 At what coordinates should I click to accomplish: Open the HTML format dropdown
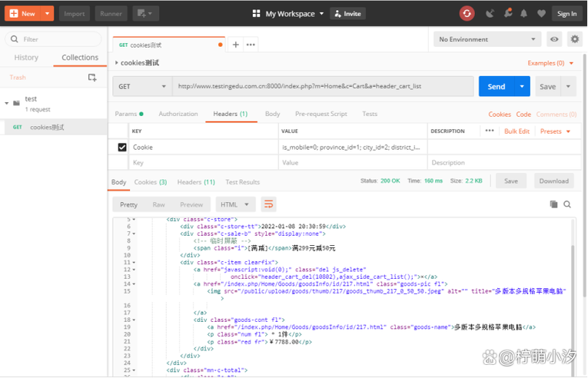(x=236, y=204)
